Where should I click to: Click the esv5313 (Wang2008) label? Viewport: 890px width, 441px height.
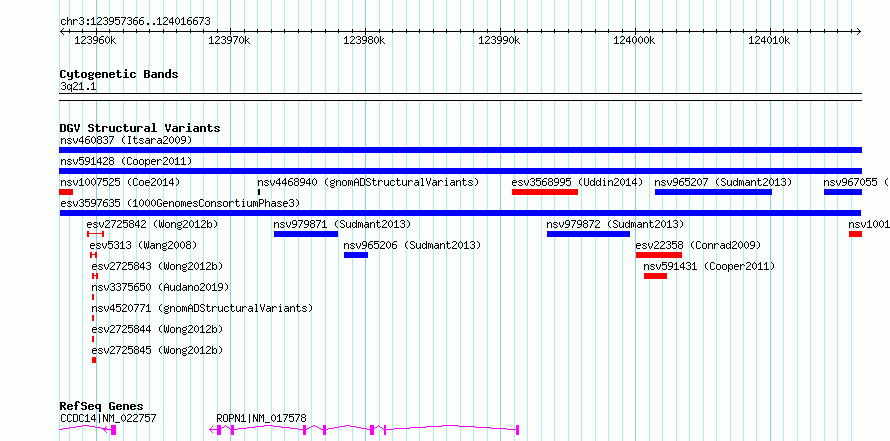143,245
